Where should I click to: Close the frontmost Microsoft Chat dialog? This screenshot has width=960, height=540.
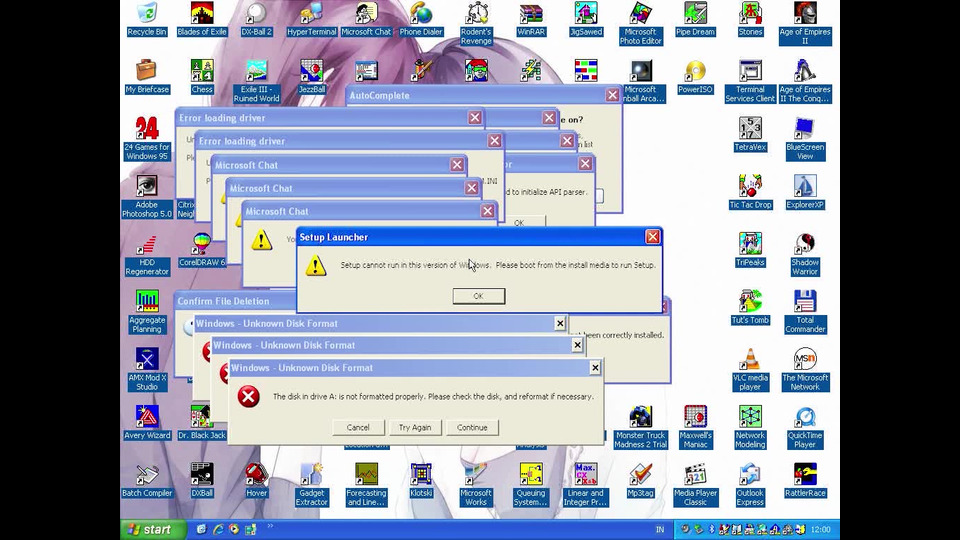click(x=487, y=211)
